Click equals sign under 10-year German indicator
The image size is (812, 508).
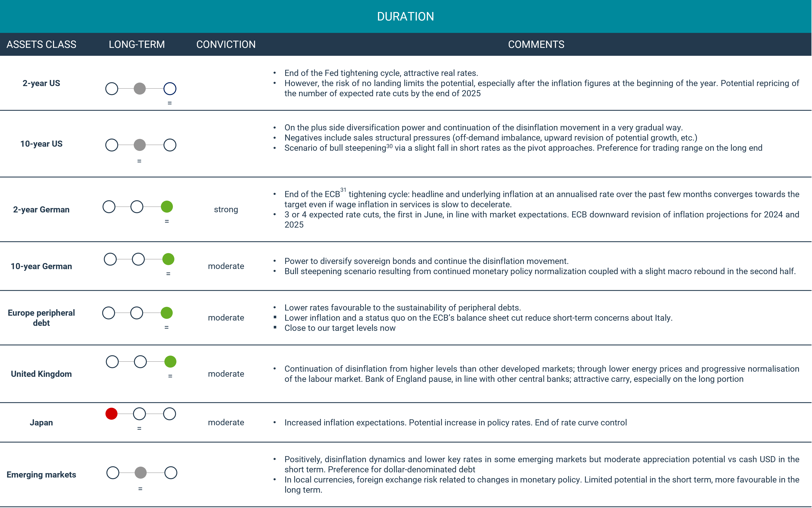168,274
